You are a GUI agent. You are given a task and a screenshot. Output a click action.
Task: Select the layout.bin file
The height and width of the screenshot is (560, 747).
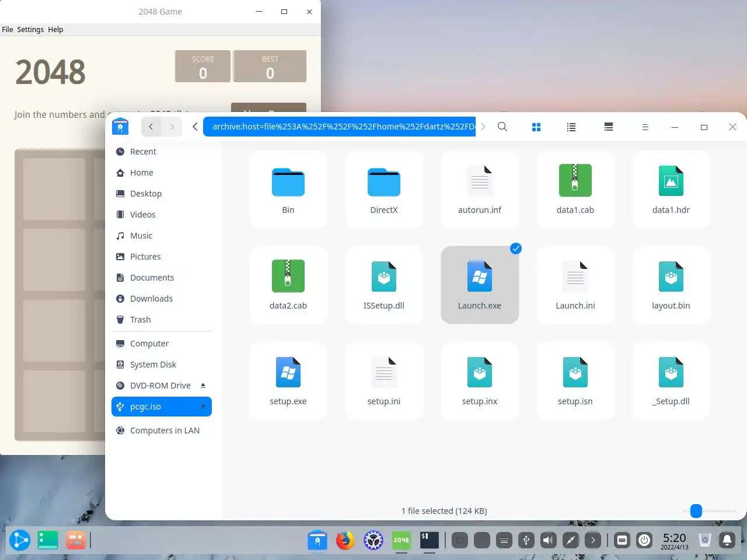pos(671,285)
